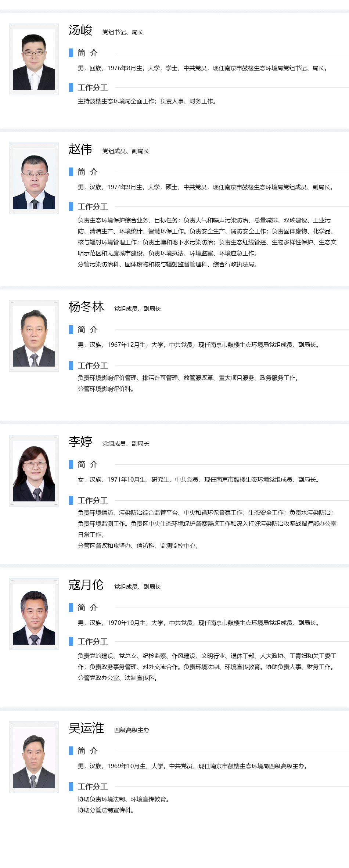The image size is (349, 868).
Task: Click the title 四级高级主办
Action: (x=132, y=730)
